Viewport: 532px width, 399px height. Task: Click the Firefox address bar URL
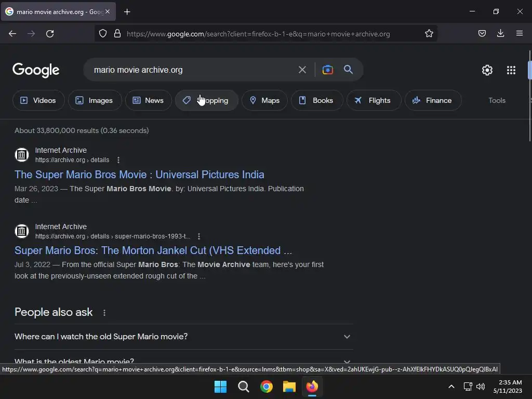pyautogui.click(x=258, y=34)
